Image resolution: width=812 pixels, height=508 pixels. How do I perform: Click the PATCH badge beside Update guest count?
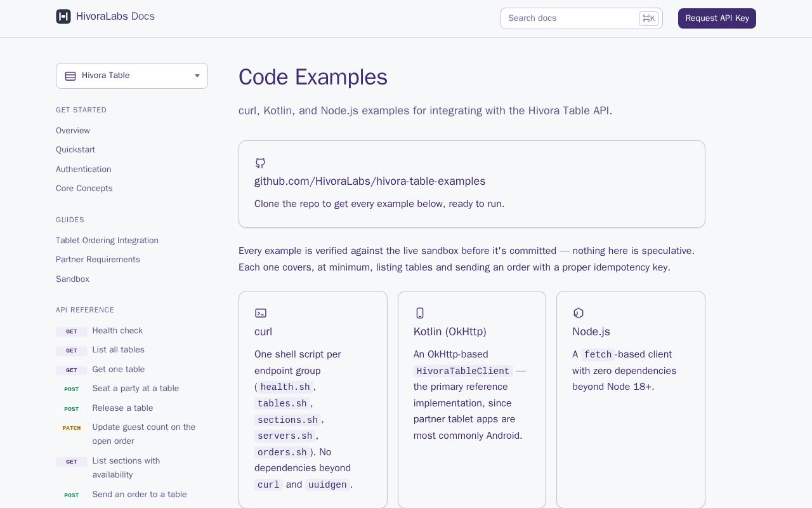coord(72,428)
